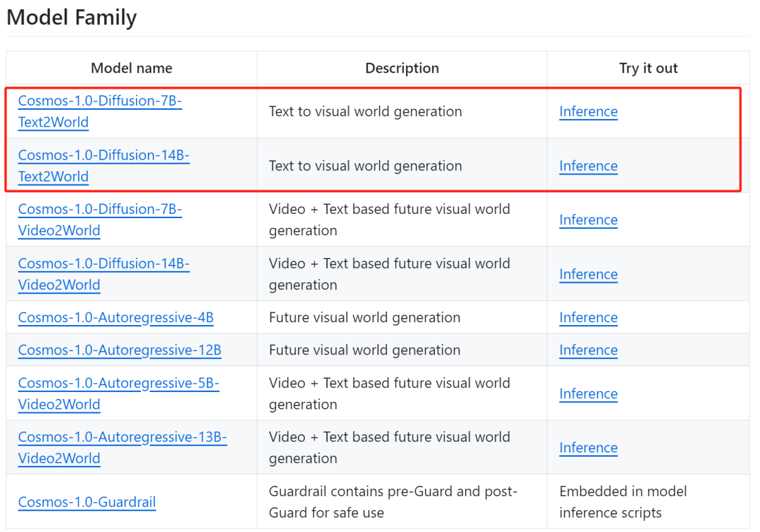Screen dimensions: 760x532
Task: Open the Cosmos-1.0-Diffusion-14B-Video2World model link
Action: (x=103, y=264)
